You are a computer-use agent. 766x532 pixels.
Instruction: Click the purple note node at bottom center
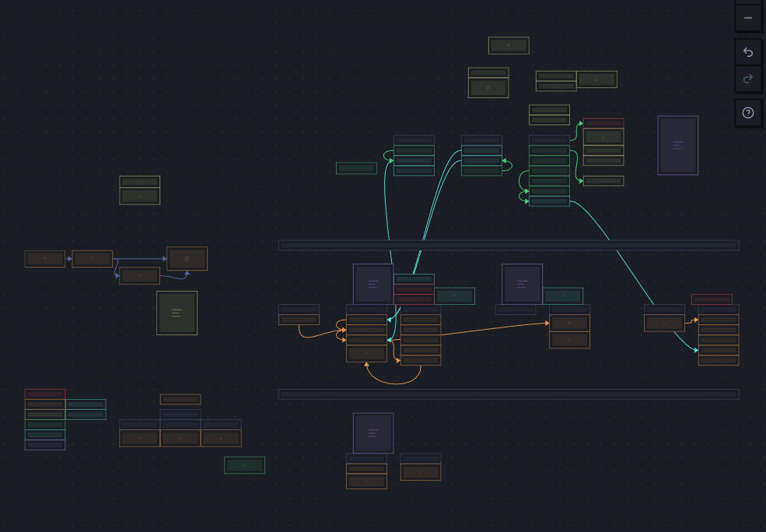click(x=373, y=432)
